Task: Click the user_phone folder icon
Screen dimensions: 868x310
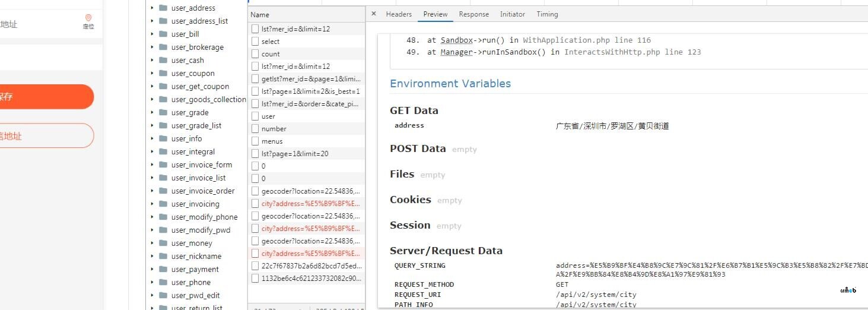Action: coord(163,282)
